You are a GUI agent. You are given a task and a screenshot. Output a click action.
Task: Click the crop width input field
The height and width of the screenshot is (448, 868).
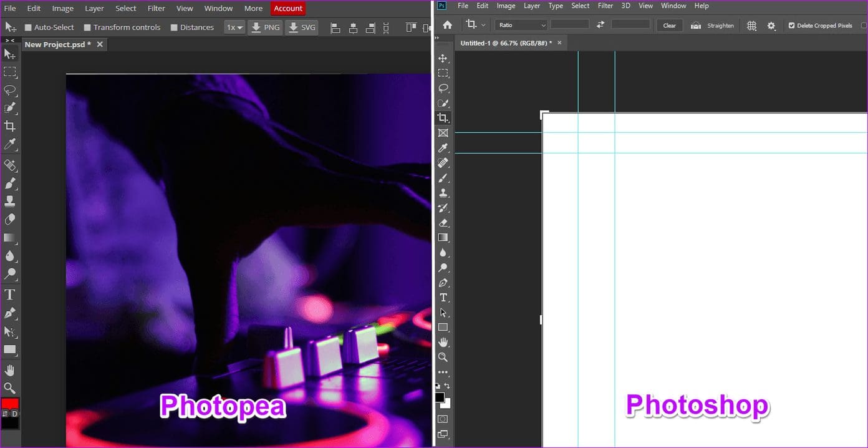tap(569, 25)
